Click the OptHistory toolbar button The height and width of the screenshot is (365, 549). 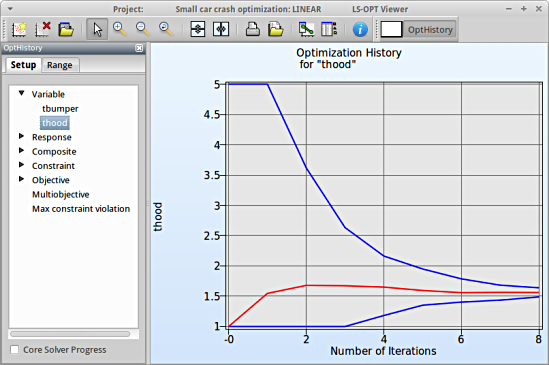430,29
